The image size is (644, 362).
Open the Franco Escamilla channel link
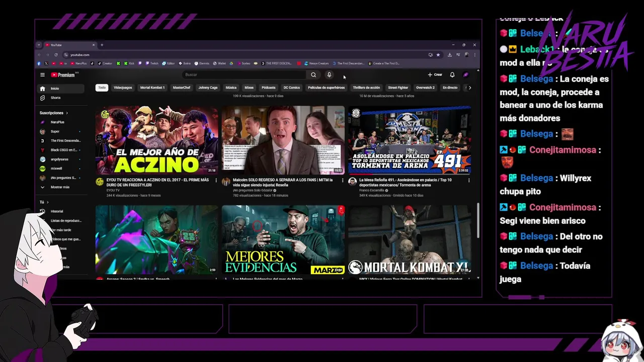pyautogui.click(x=371, y=191)
